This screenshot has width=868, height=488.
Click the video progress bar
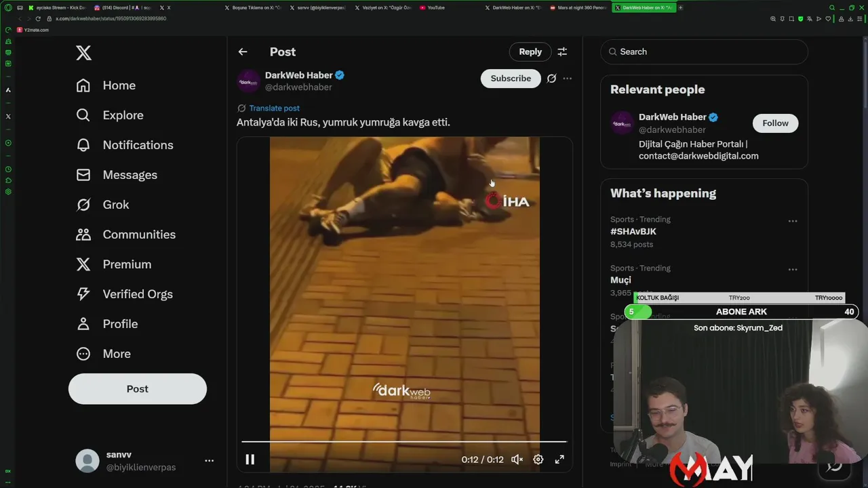[x=404, y=442]
